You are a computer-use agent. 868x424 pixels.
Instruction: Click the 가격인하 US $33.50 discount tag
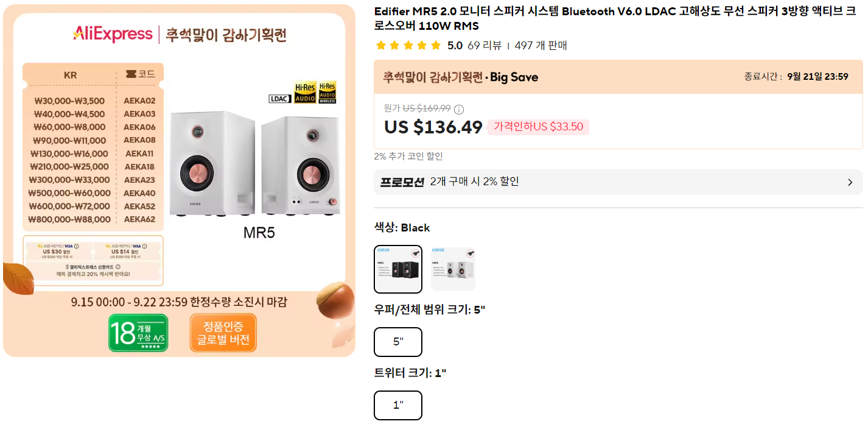click(x=538, y=127)
